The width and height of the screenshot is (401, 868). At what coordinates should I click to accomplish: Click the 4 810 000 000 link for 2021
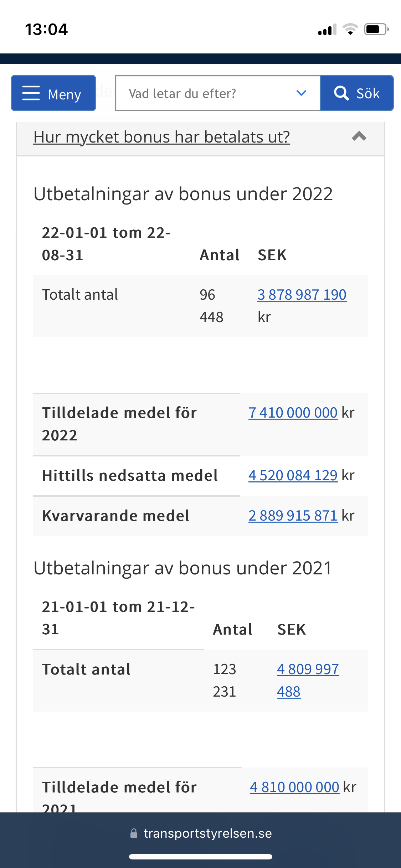[x=294, y=787]
